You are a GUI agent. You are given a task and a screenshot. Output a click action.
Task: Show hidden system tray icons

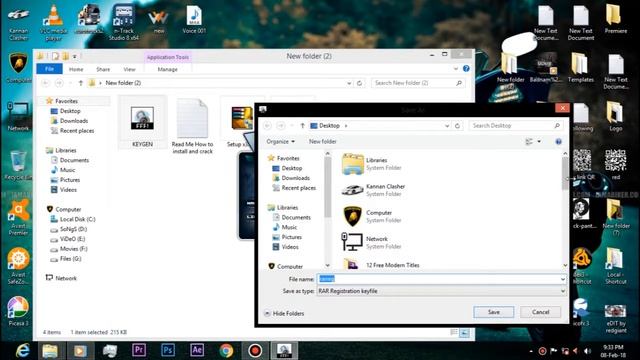pyautogui.click(x=531, y=351)
